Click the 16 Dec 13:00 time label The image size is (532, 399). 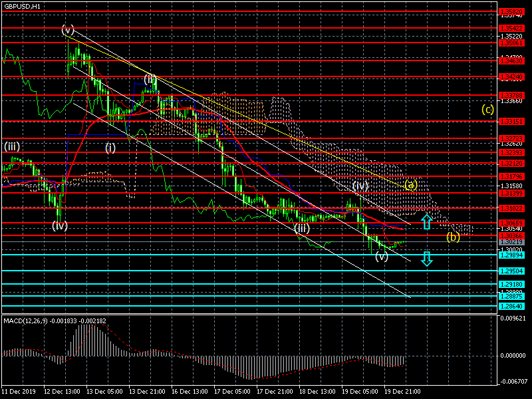(x=190, y=391)
